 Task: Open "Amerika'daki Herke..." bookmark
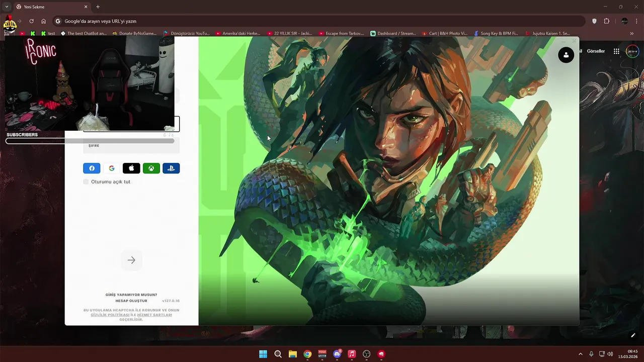238,34
